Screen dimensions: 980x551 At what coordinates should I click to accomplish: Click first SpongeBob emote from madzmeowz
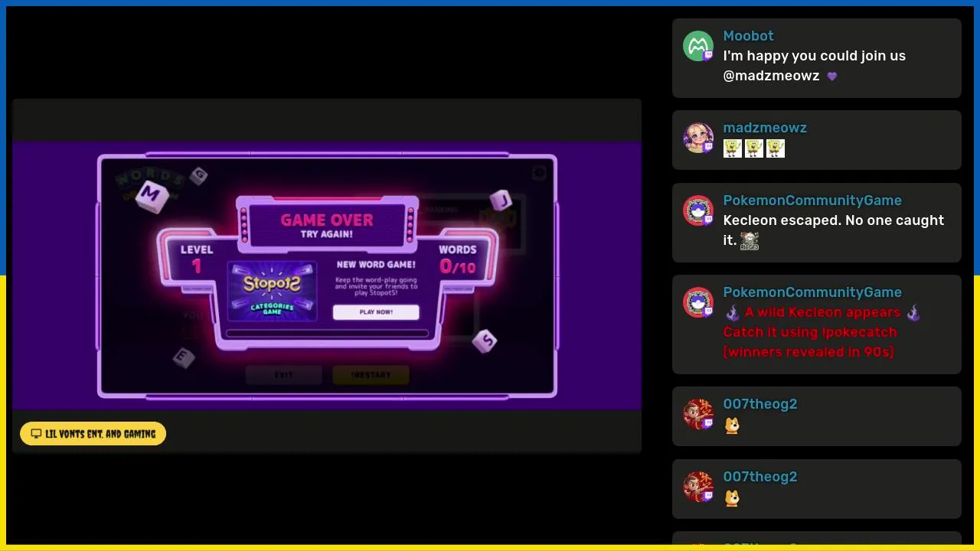pos(733,148)
